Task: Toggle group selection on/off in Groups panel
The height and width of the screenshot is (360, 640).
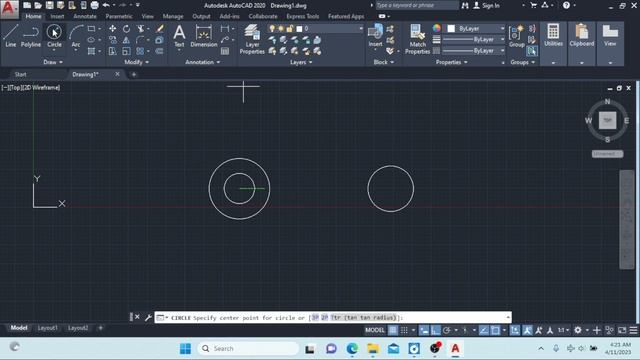Action: (531, 51)
